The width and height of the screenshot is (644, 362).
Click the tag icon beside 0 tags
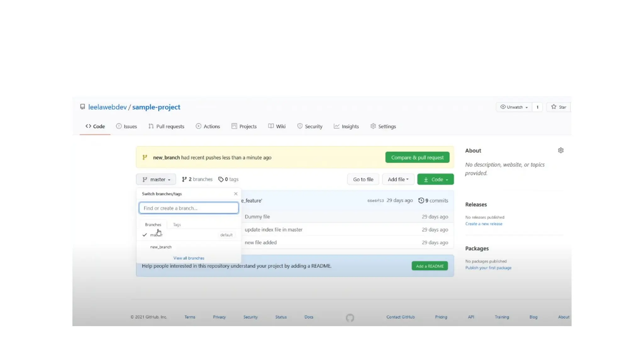coord(221,179)
